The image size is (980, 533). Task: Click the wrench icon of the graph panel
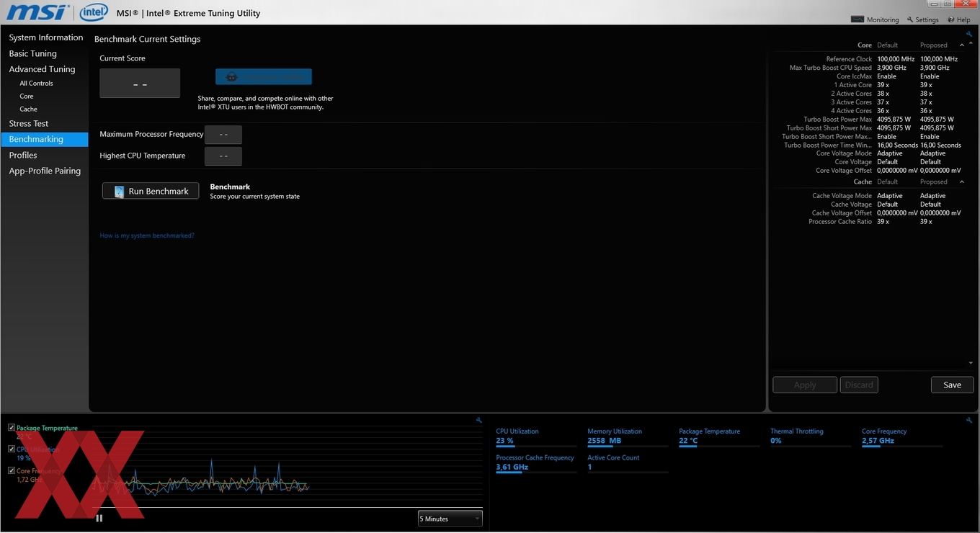point(479,420)
